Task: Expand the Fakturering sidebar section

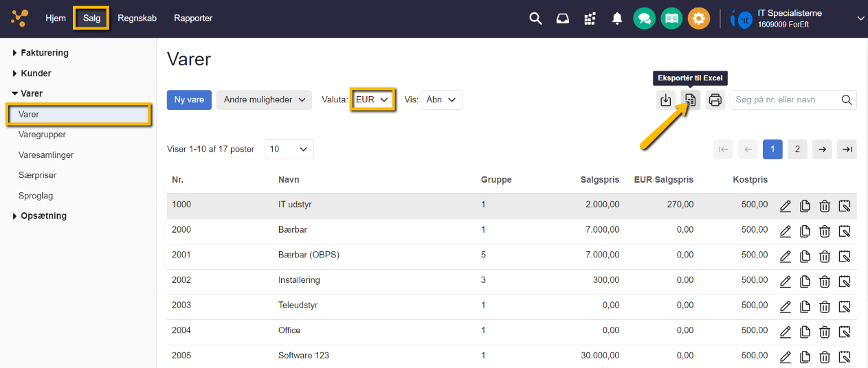Action: point(44,53)
